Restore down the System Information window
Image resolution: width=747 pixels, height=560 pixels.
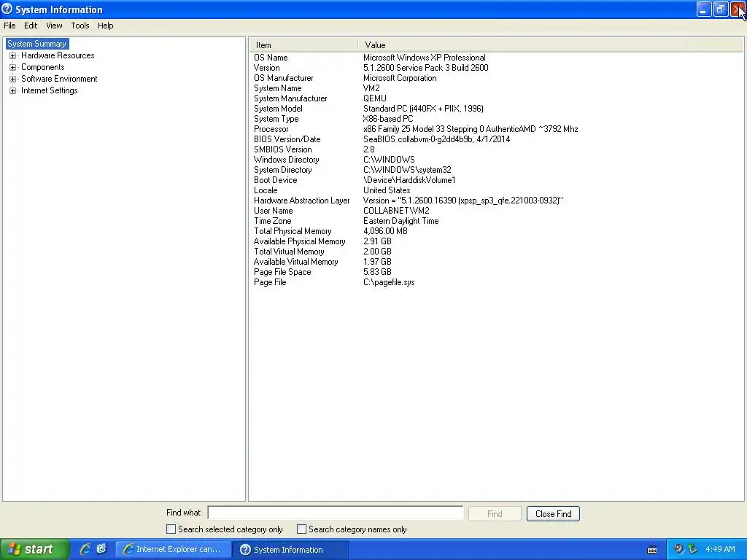[721, 9]
